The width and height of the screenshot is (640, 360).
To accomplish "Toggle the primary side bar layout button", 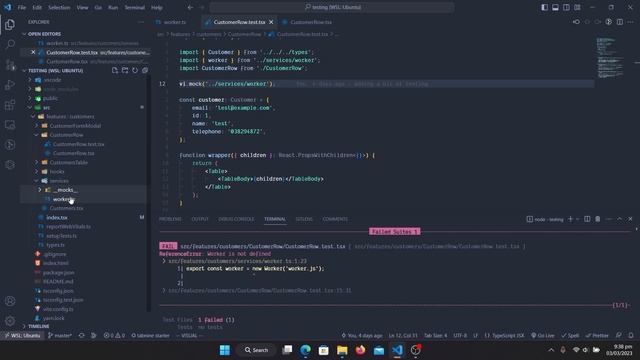I will [544, 7].
